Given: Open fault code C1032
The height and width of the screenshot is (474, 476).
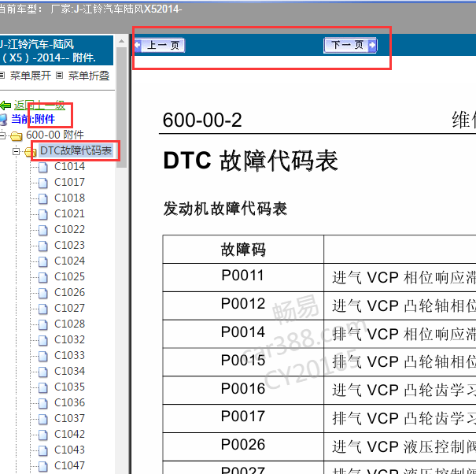Looking at the screenshot, I should 69,339.
